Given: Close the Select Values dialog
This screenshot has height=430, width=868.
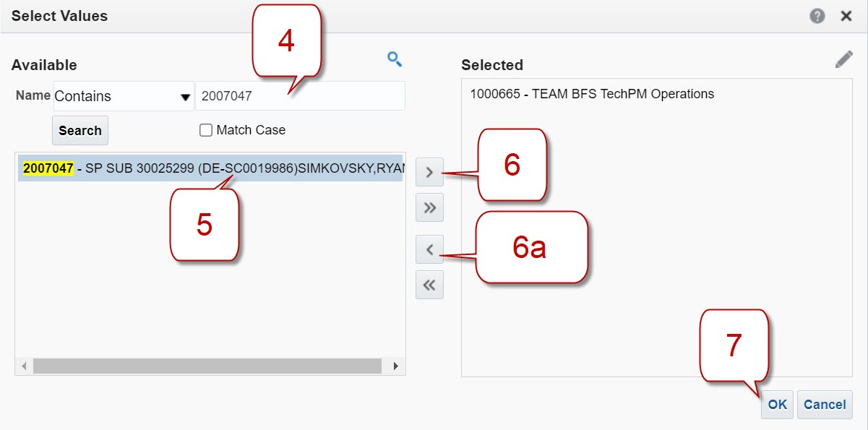Looking at the screenshot, I should 846,16.
